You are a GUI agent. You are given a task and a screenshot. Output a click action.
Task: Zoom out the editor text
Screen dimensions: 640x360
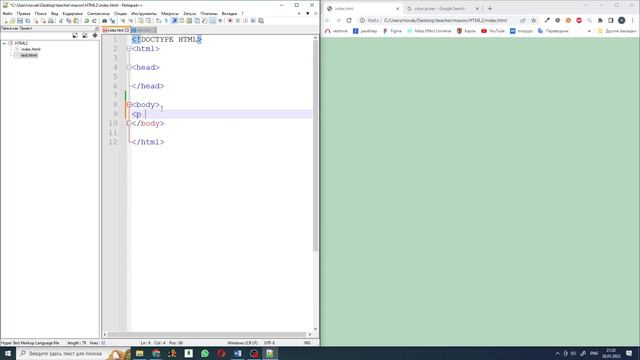click(131, 20)
